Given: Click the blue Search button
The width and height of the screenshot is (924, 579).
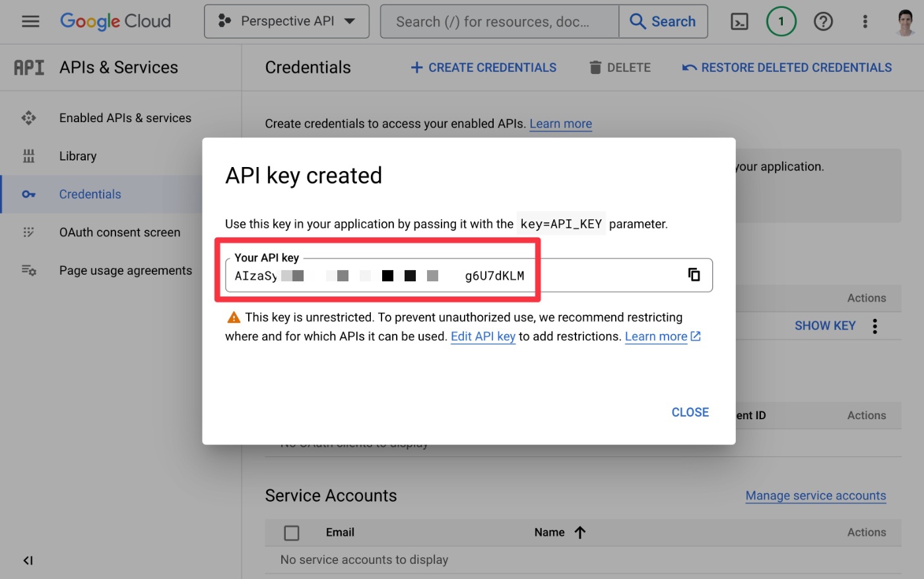Looking at the screenshot, I should (663, 22).
